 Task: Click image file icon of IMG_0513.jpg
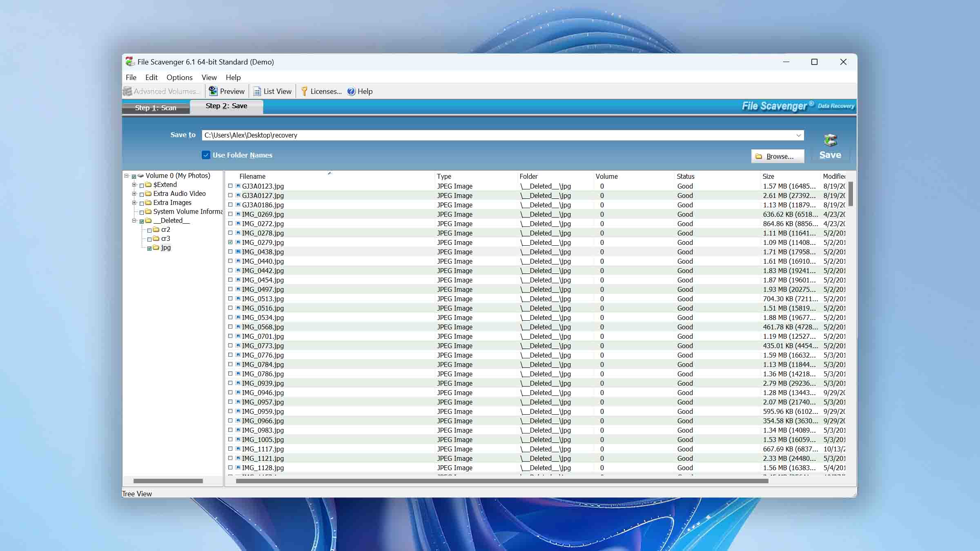point(238,298)
